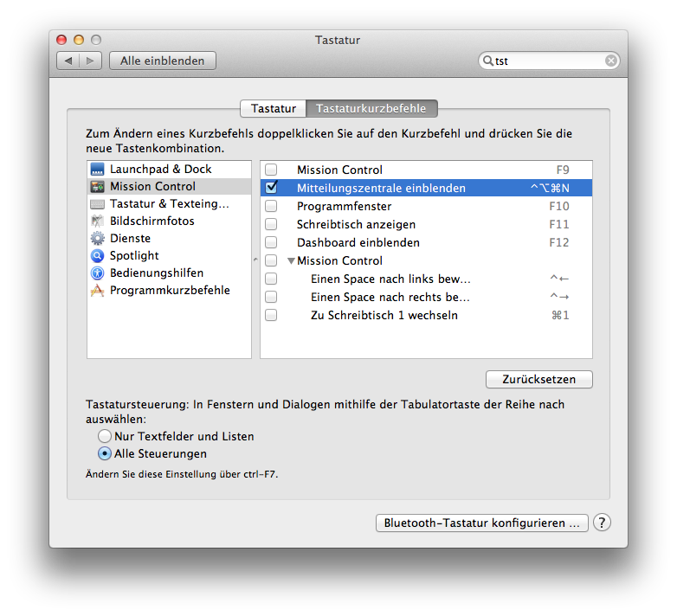Click the F9 shortcut value
Viewport: 677px width, 616px height.
[563, 170]
